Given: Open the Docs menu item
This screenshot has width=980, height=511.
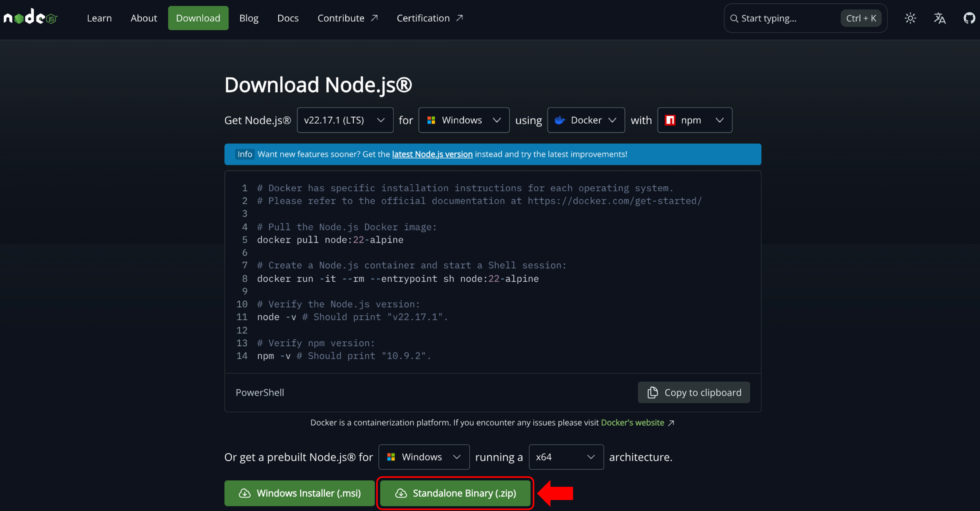Looking at the screenshot, I should pos(288,18).
